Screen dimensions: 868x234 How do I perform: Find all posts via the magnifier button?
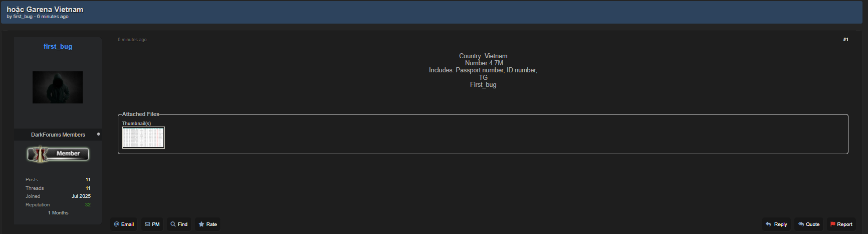click(179, 224)
